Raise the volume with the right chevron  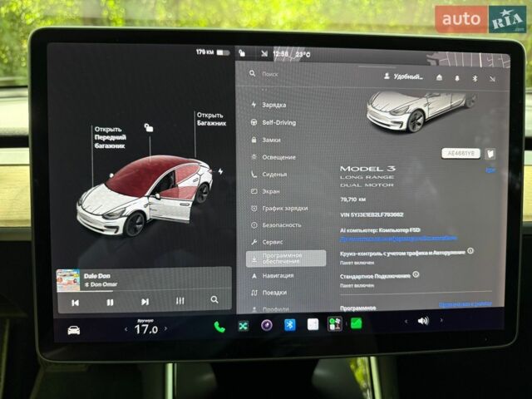pyautogui.click(x=441, y=320)
